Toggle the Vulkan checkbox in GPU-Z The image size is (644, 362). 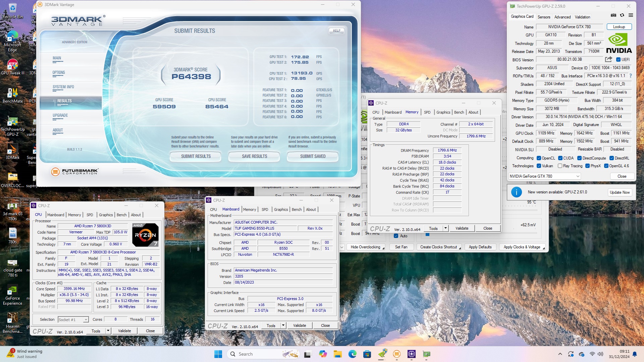coord(539,166)
